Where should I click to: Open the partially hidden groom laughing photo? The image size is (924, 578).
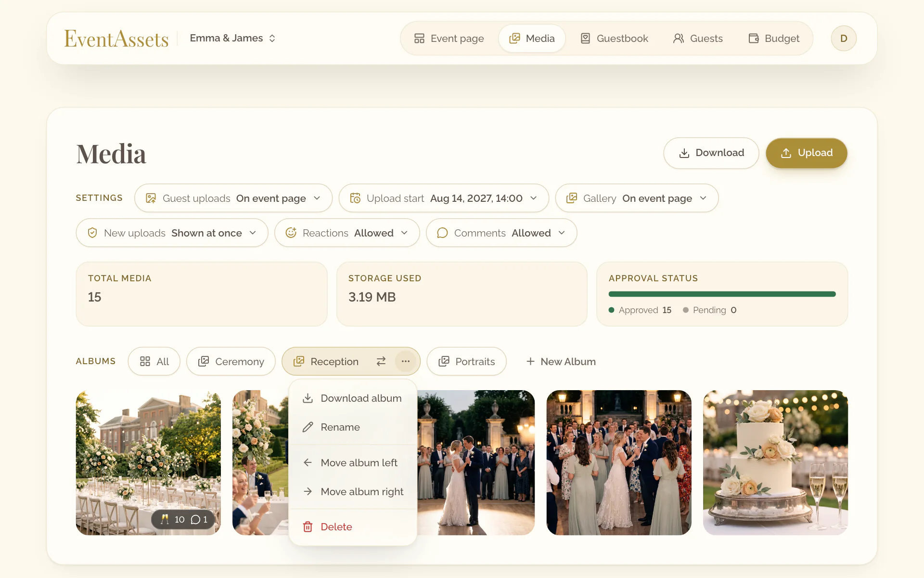(260, 462)
